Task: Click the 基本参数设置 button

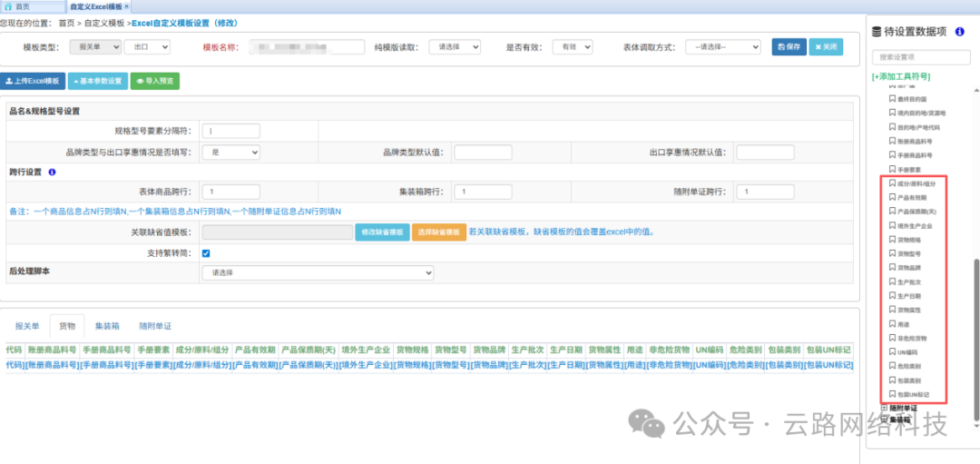Action: pos(97,82)
